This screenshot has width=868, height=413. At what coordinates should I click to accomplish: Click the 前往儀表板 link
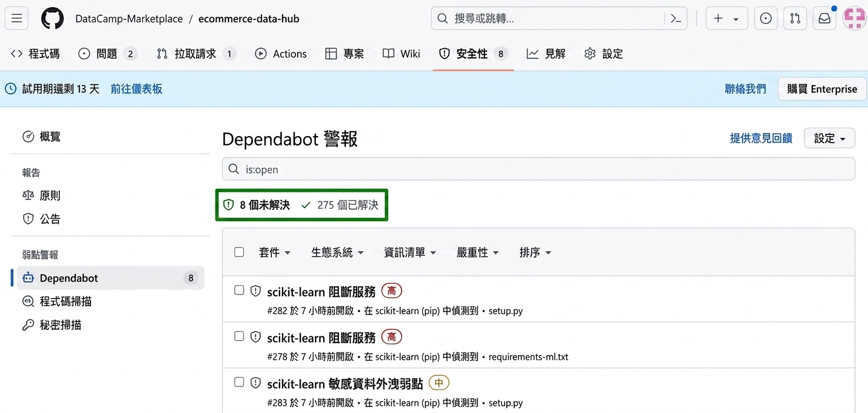tap(136, 89)
